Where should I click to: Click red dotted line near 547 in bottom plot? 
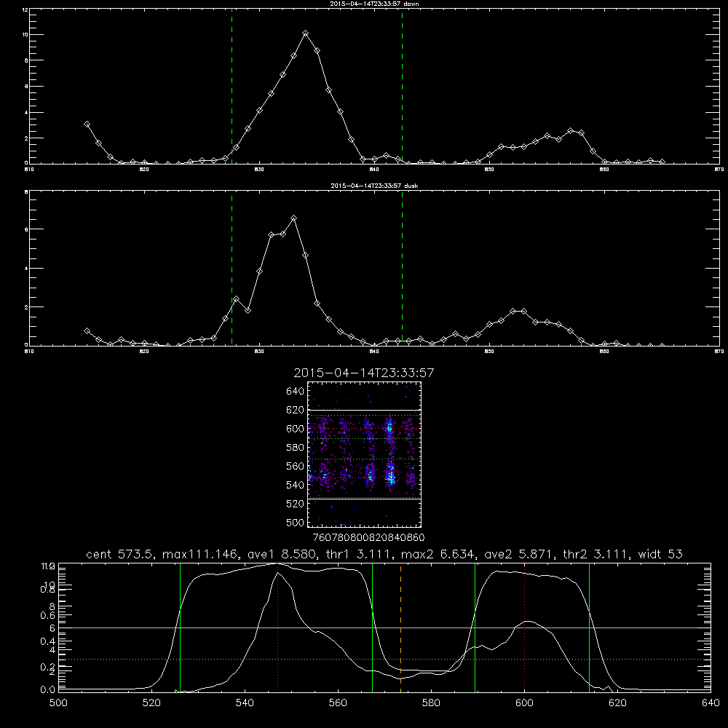[277, 628]
